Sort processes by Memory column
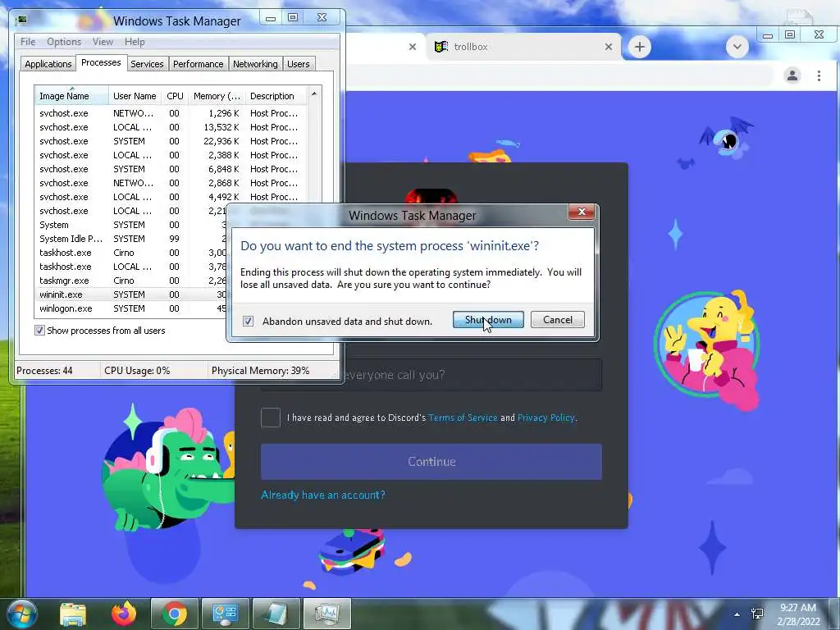Screen dimensions: 840x630 coord(217,96)
